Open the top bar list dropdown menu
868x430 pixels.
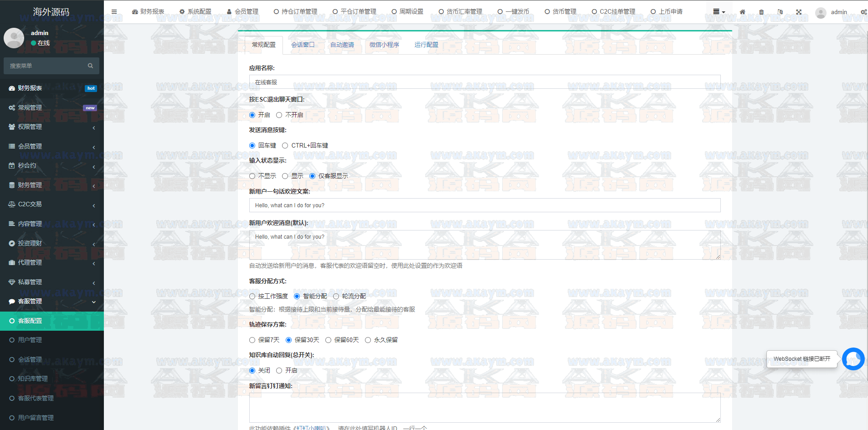(719, 12)
